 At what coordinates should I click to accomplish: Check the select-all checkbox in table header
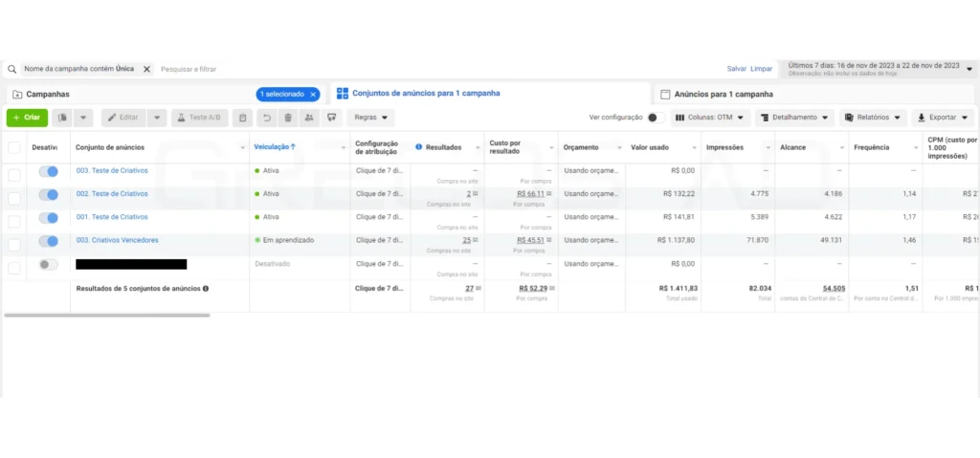click(13, 147)
